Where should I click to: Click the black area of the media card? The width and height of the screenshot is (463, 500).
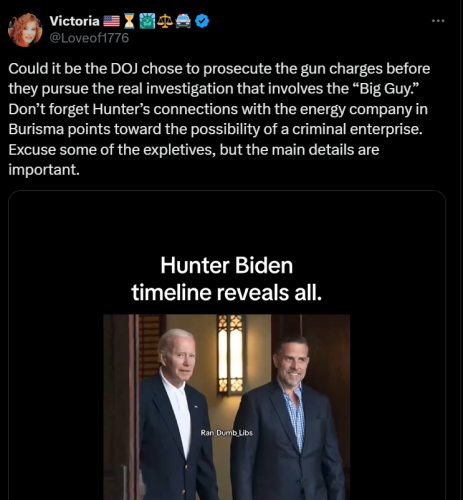[227, 222]
